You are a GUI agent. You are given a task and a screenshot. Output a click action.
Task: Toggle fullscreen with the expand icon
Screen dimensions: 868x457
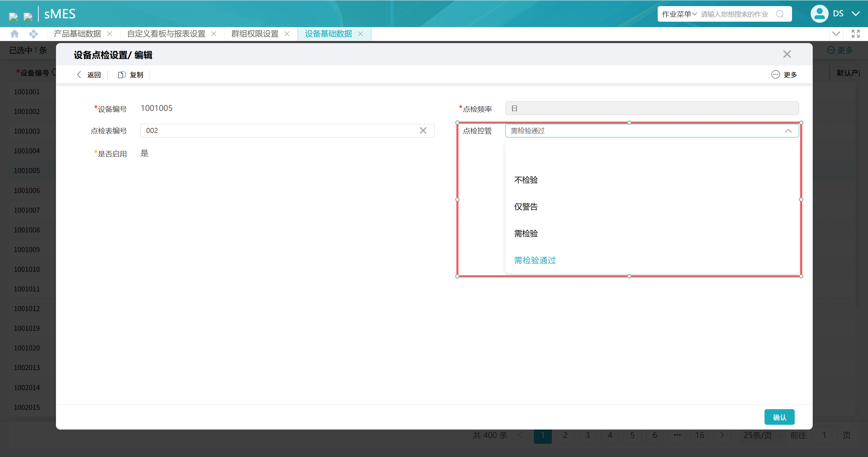pos(855,34)
